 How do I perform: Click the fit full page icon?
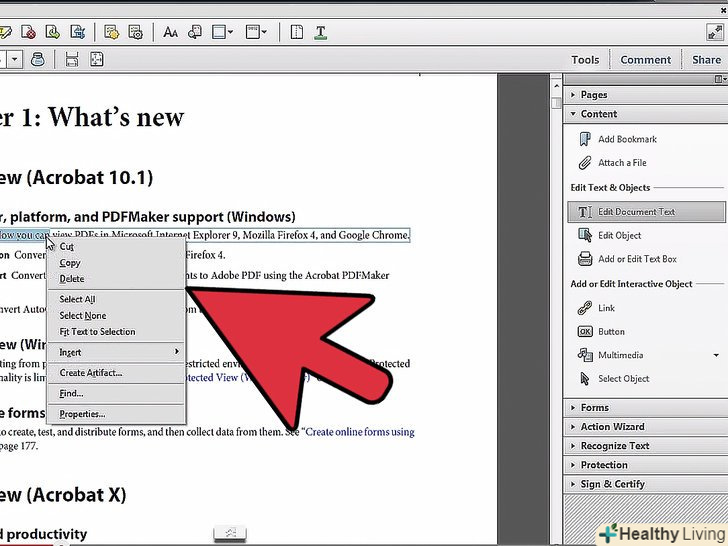97,59
